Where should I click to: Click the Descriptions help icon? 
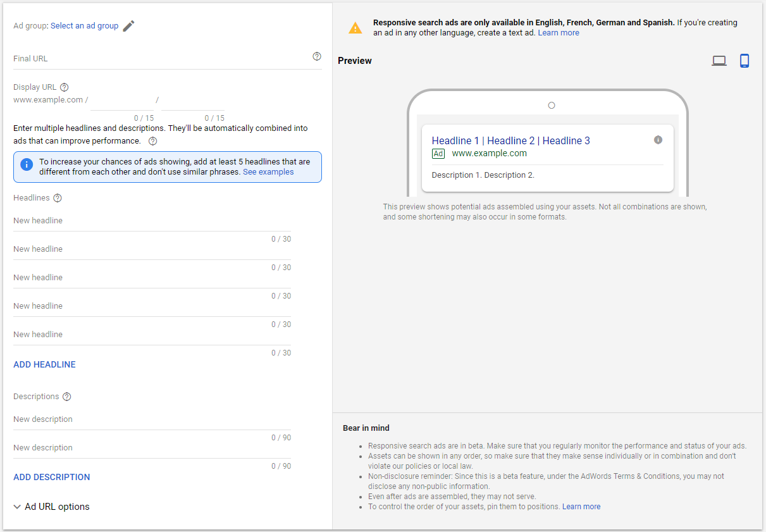67,397
